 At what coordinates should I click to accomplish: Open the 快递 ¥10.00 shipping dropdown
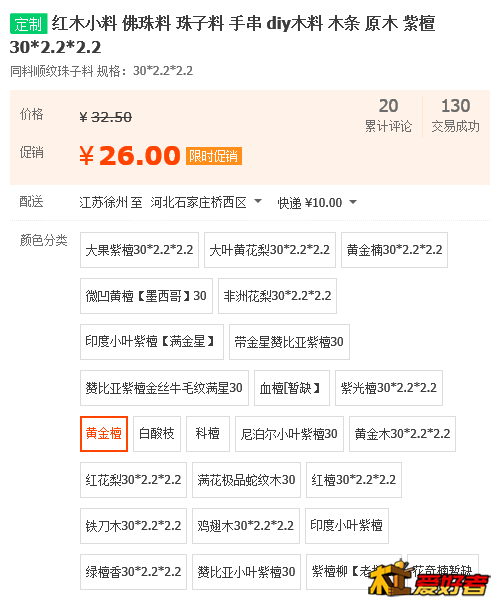(x=317, y=202)
